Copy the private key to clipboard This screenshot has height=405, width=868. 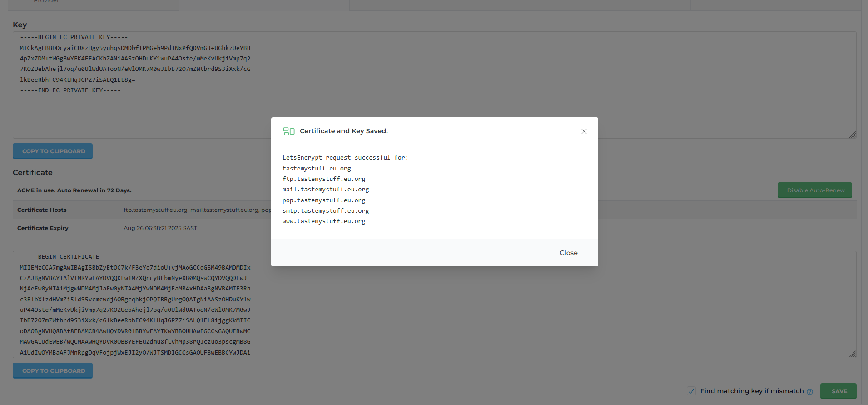click(53, 151)
